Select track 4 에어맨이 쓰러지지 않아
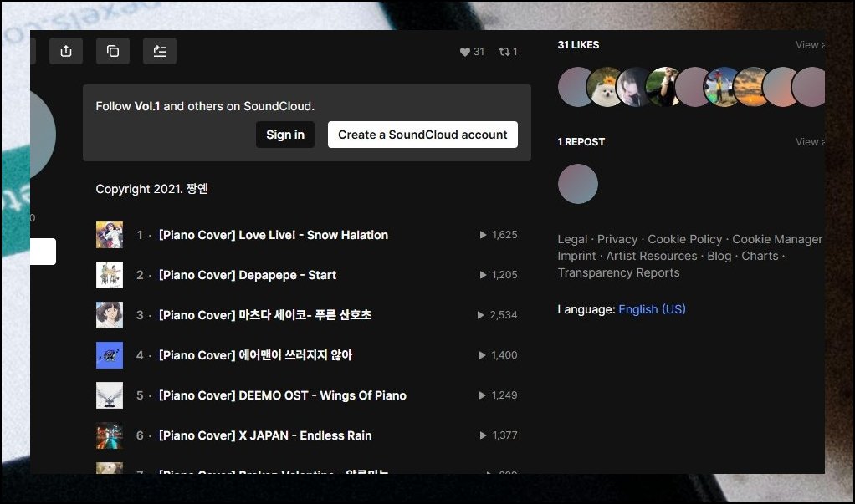 pos(255,355)
